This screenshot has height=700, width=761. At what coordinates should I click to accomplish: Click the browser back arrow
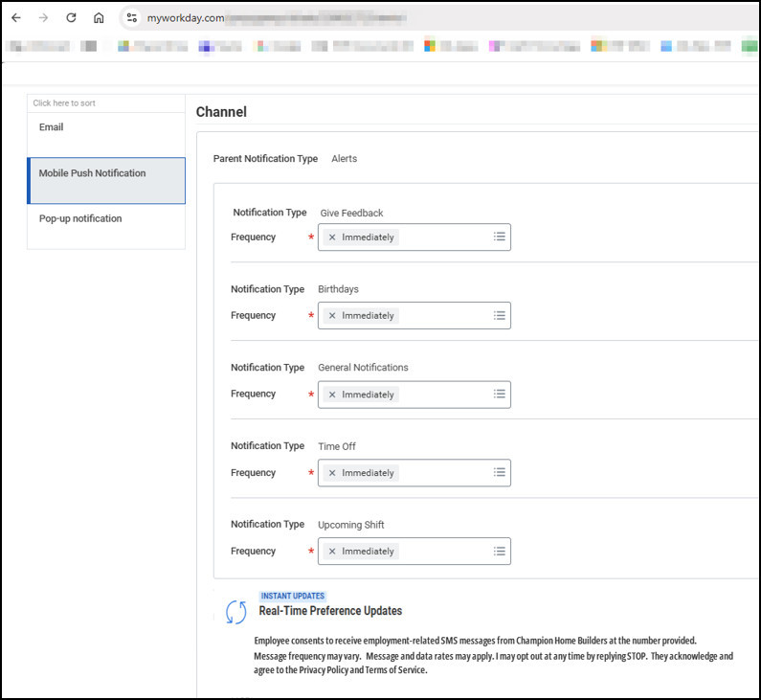point(16,18)
